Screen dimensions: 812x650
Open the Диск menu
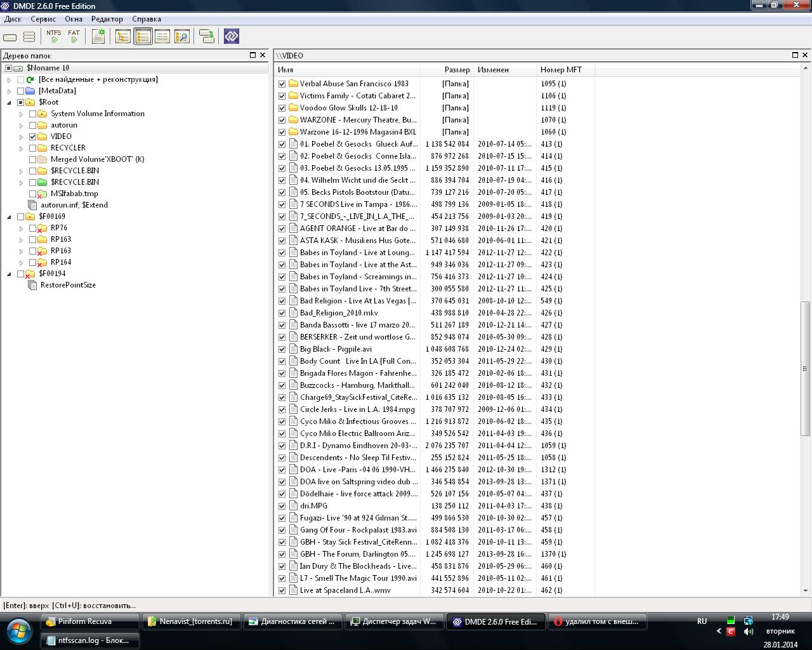pyautogui.click(x=13, y=19)
